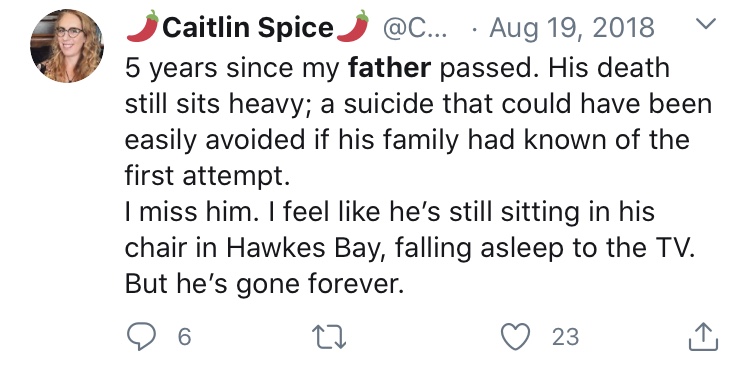Click the line "easily avoided if his family"
This screenshot has height=374, width=750.
coord(407,140)
